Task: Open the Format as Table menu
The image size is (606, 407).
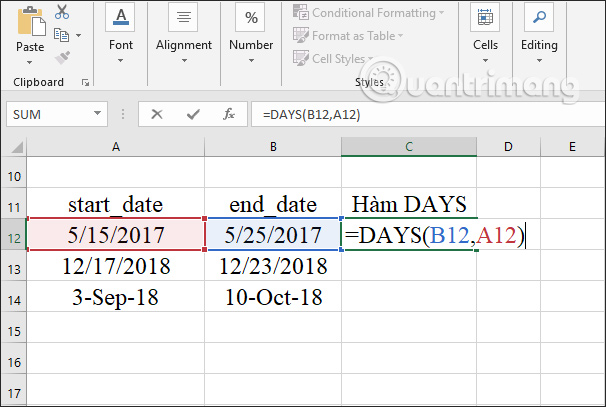Action: point(348,36)
